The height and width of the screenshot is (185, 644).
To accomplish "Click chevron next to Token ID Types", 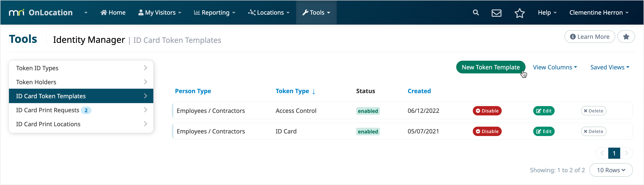I will pos(145,68).
